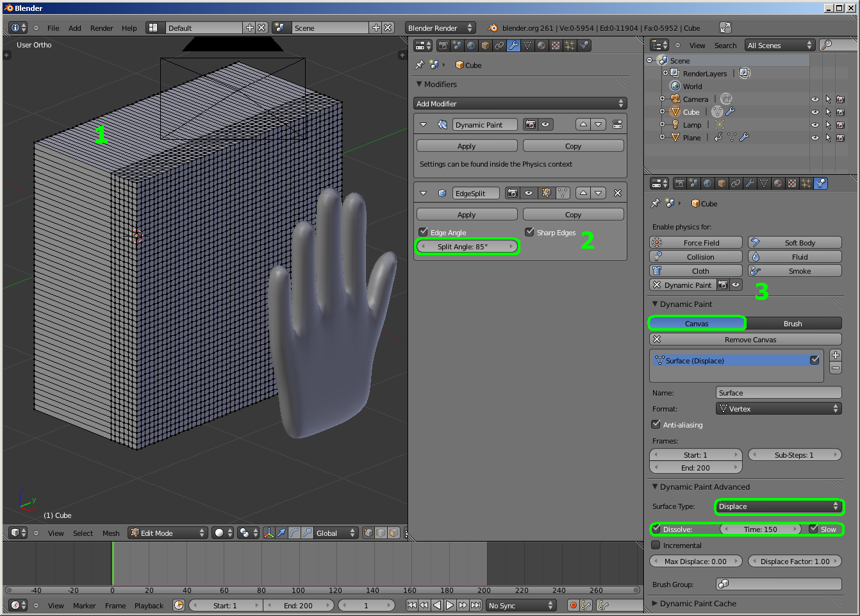Screen dimensions: 860x616
Task: Click the Modifiers wrench tab icon
Action: pyautogui.click(x=513, y=46)
